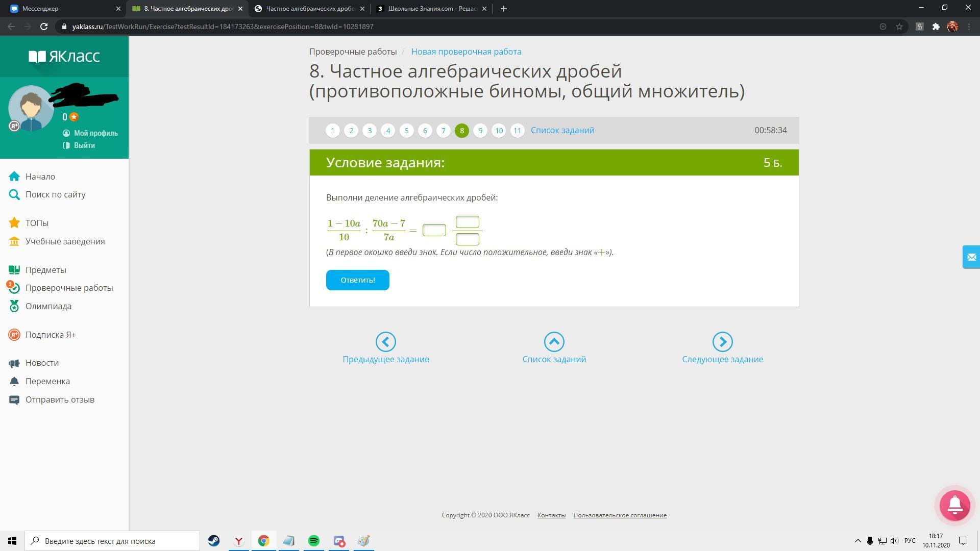Switch to the Школьные Знания.com tab
980x551 pixels.
[x=431, y=9]
